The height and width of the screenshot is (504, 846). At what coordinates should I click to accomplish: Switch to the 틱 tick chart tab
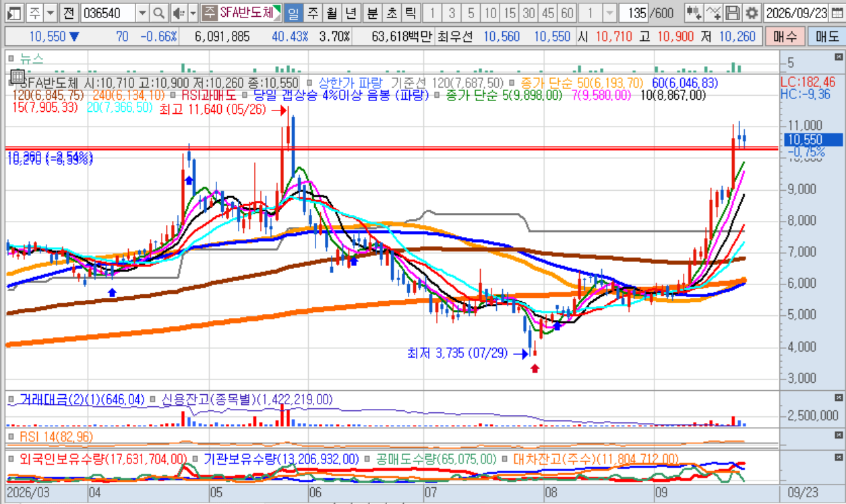coord(410,13)
